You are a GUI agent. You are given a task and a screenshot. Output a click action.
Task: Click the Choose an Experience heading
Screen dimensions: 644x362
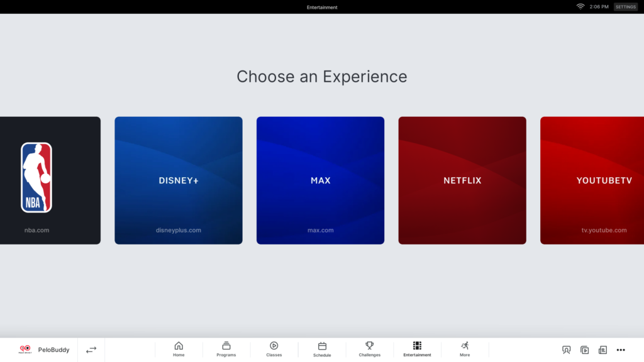(322, 77)
